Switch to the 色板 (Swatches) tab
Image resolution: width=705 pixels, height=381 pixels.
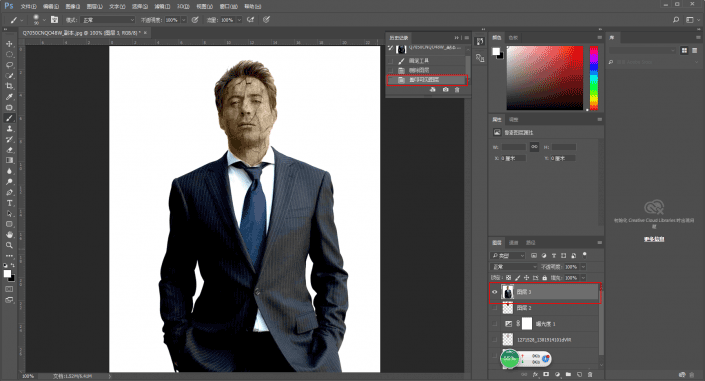point(513,38)
